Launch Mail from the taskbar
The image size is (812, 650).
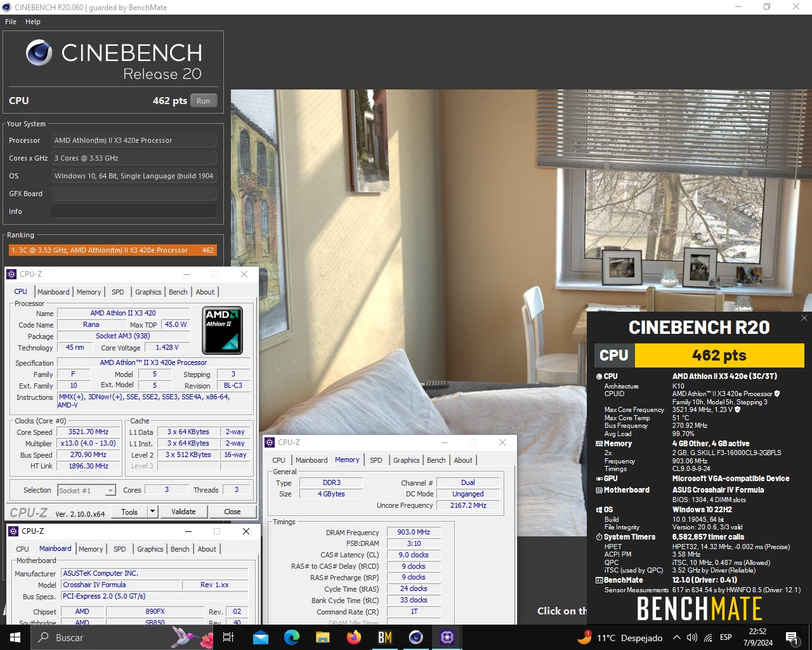pos(261,637)
